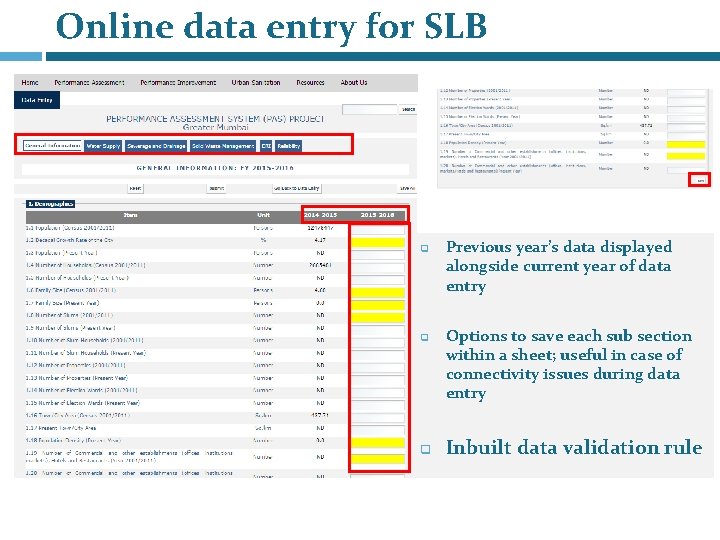
Task: Click the General Information: FY 2015-2016 heading
Action: tap(215, 168)
